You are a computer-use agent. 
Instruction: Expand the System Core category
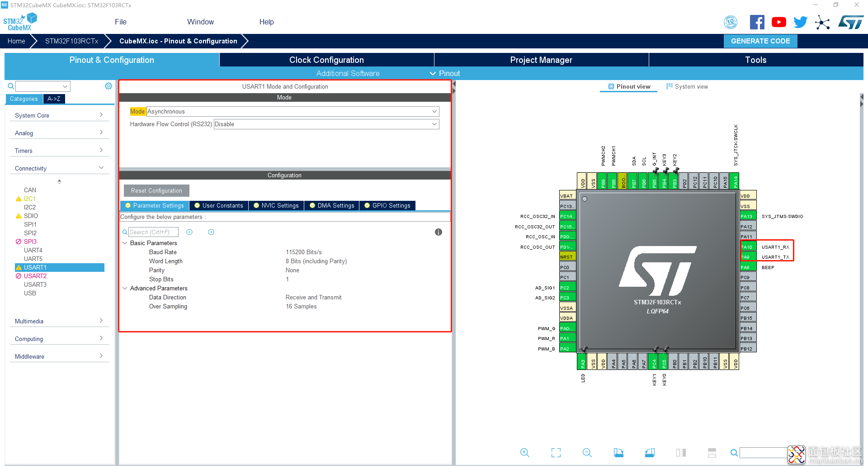point(59,115)
